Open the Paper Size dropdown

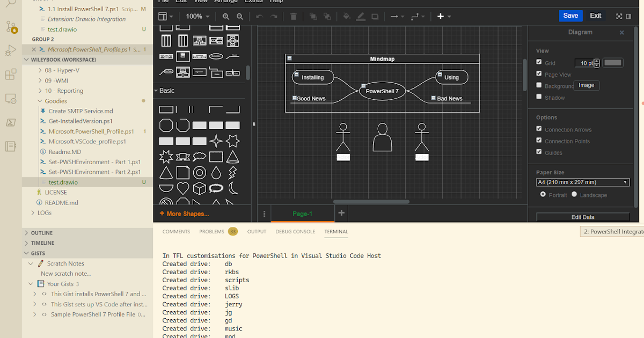(582, 182)
